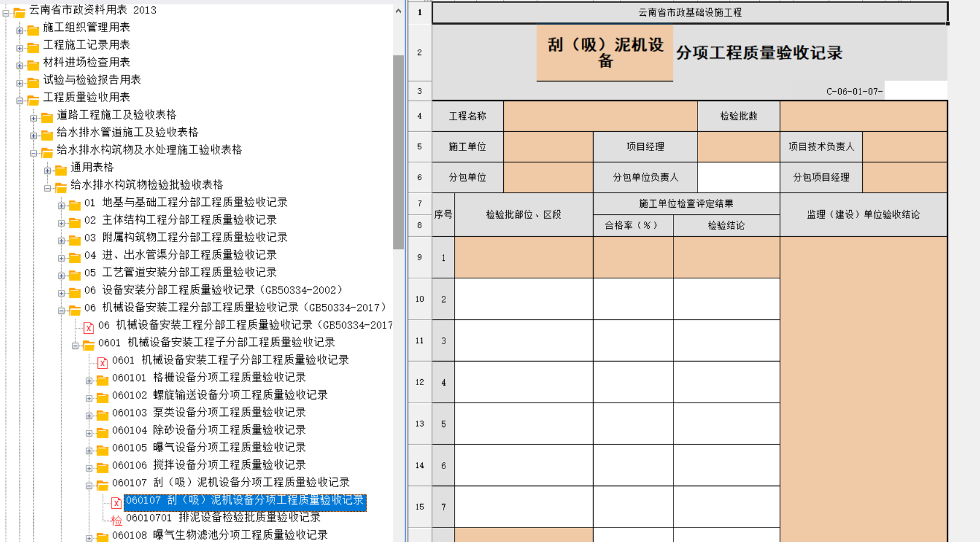Click folder icon of 060101 格栅设备
The image size is (980, 542).
[x=102, y=380]
